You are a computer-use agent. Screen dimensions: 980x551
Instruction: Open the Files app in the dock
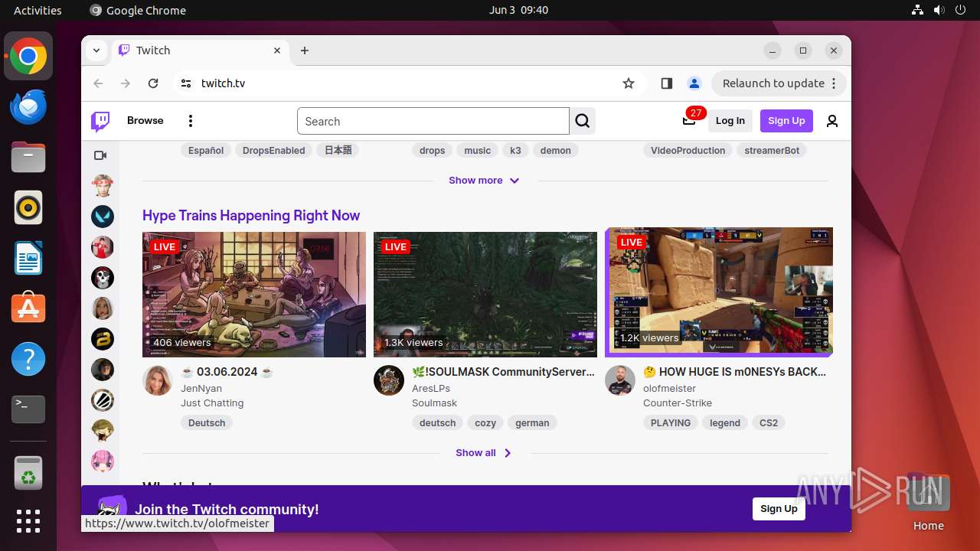coord(28,157)
